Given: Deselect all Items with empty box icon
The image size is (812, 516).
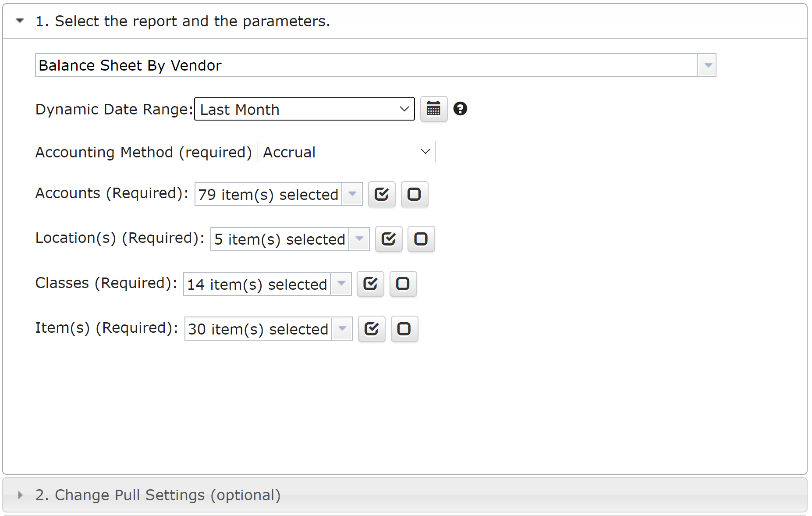Looking at the screenshot, I should 404,329.
